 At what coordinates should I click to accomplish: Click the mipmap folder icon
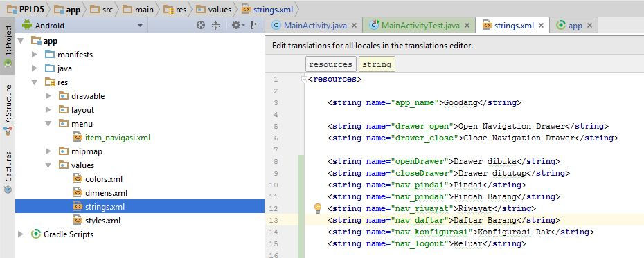click(x=64, y=151)
